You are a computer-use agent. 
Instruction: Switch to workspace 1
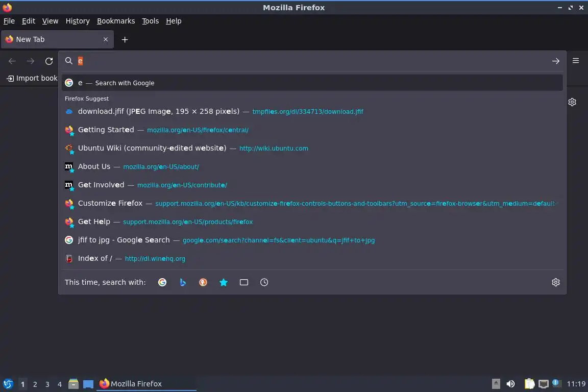[x=22, y=384]
